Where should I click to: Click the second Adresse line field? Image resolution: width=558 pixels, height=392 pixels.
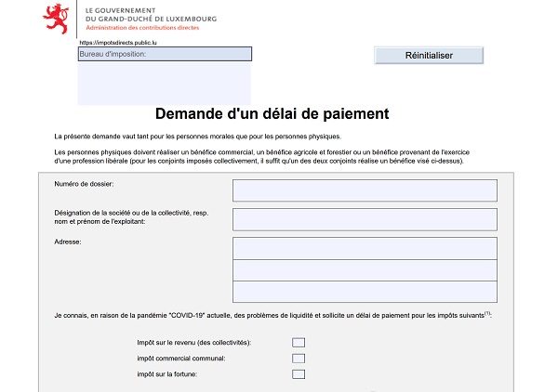[365, 270]
